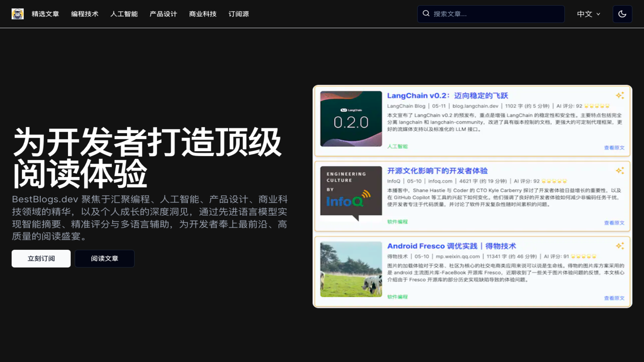The height and width of the screenshot is (362, 644).
Task: Click the sparkle icon on Android Fresco card
Action: 620,246
